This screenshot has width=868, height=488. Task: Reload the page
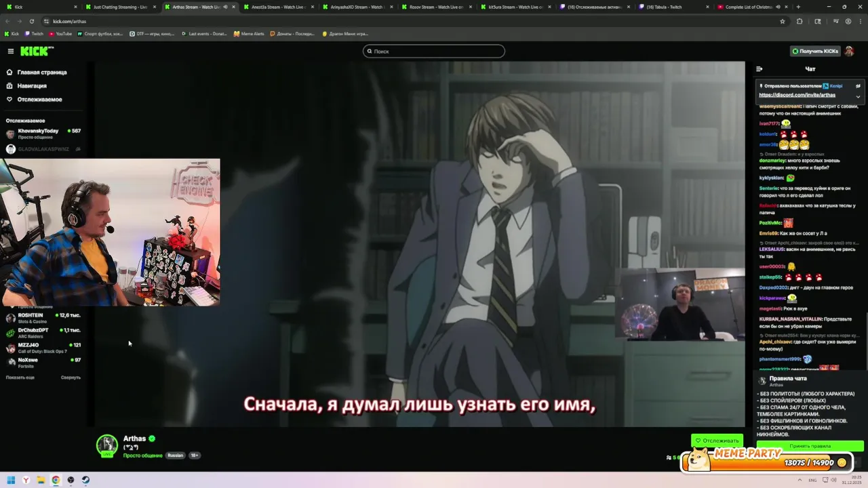[31, 21]
